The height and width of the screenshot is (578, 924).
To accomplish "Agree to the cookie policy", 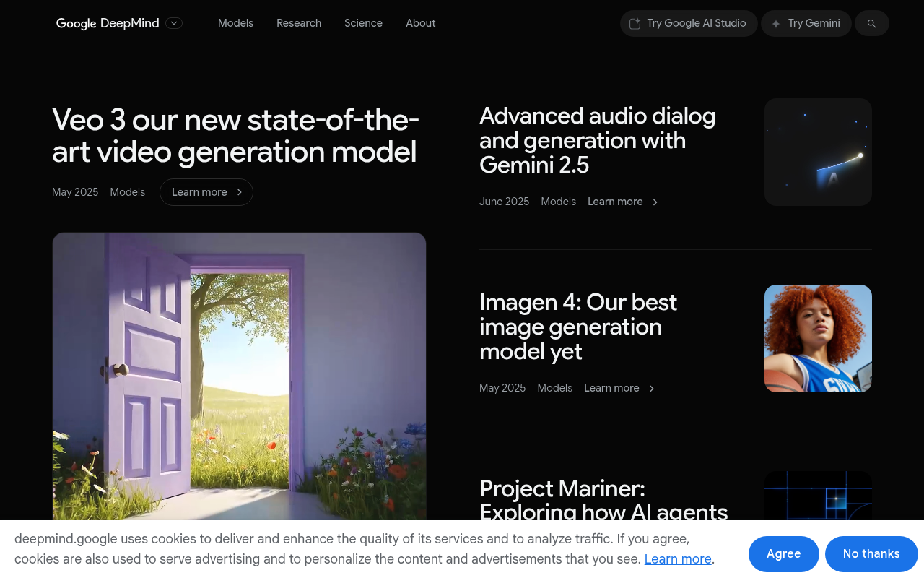I will (783, 553).
